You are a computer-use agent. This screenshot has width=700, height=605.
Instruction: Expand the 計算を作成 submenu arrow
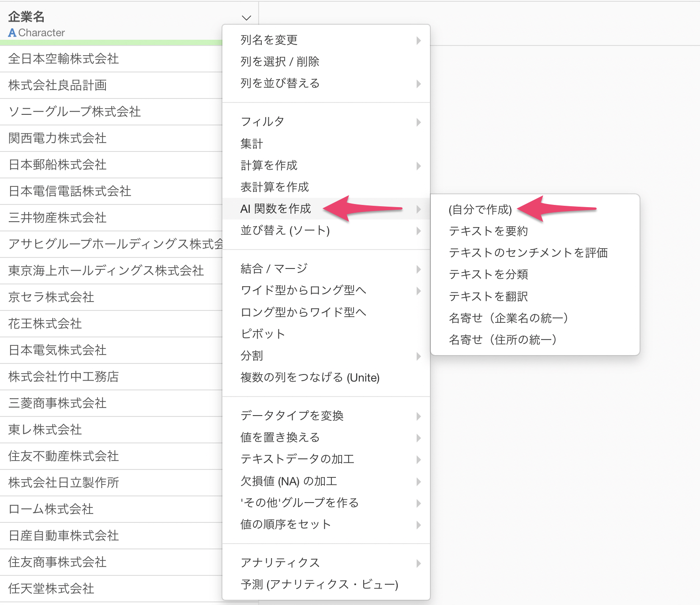pos(418,166)
